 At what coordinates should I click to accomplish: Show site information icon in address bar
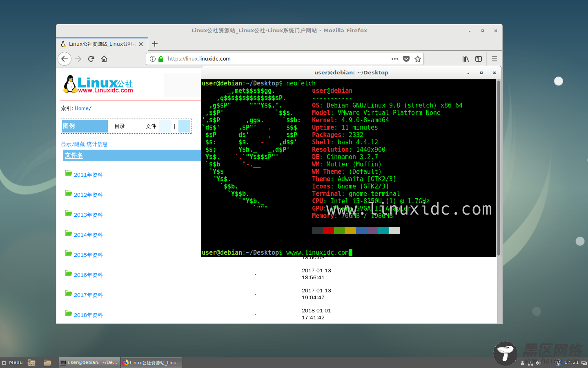tap(153, 59)
